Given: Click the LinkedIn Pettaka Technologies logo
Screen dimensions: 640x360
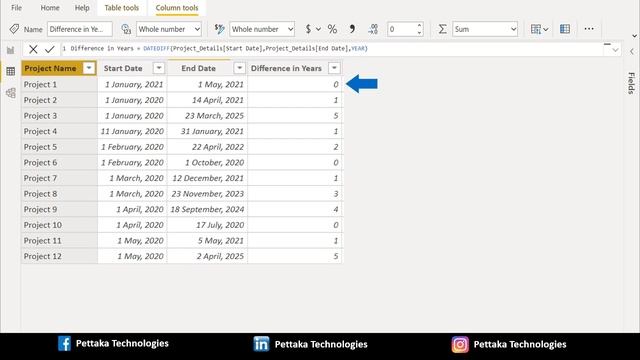Looking at the screenshot, I should click(x=261, y=344).
